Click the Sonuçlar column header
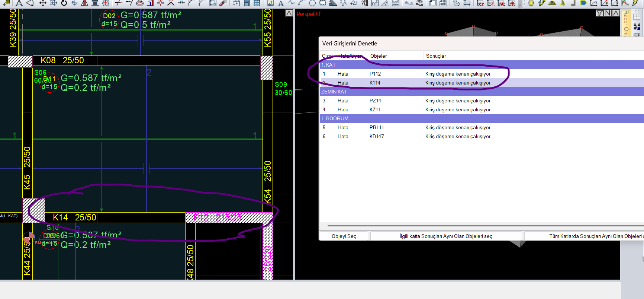This screenshot has height=299, width=644. tap(436, 56)
